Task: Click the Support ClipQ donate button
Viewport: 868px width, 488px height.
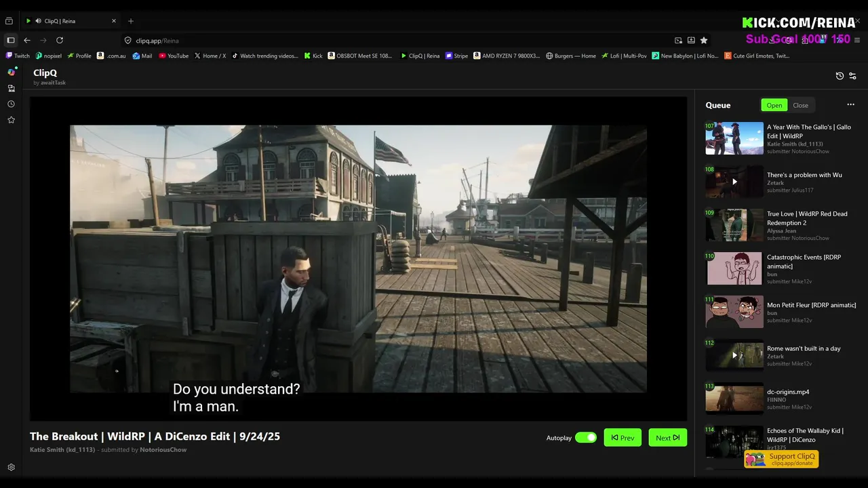Action: pyautogui.click(x=782, y=459)
